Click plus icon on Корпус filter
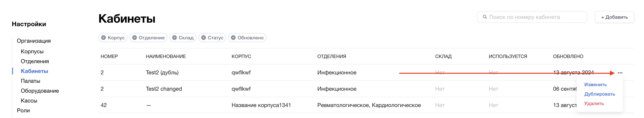The image size is (644, 118). pos(103,38)
